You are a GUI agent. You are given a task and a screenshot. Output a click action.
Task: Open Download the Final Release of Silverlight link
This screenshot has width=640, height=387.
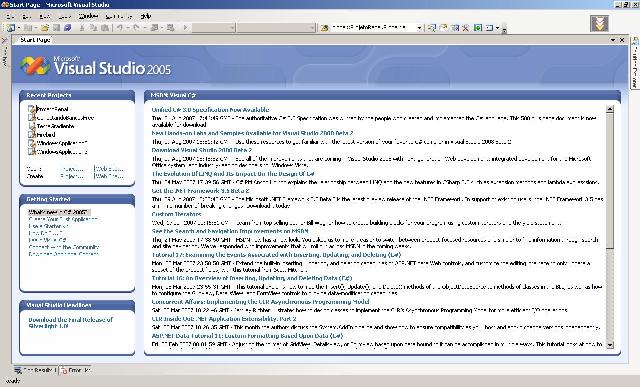click(x=71, y=323)
